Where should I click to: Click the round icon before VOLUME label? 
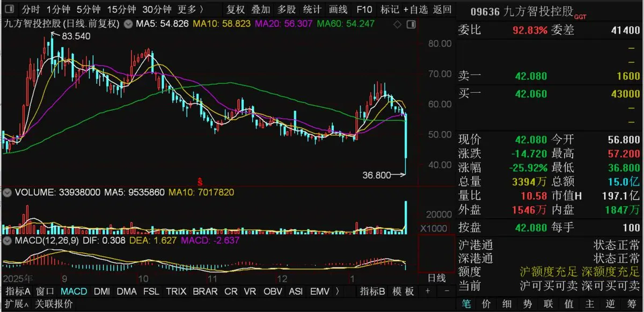tap(7, 192)
